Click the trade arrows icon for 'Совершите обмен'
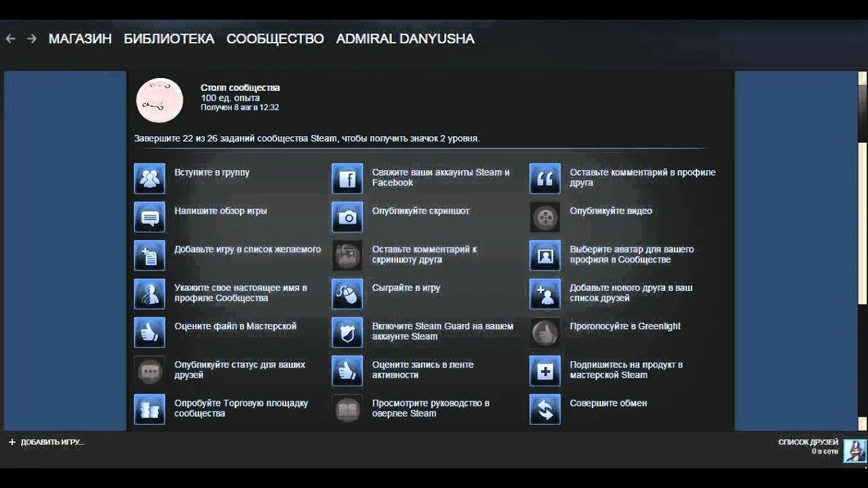This screenshot has height=488, width=868. [545, 410]
